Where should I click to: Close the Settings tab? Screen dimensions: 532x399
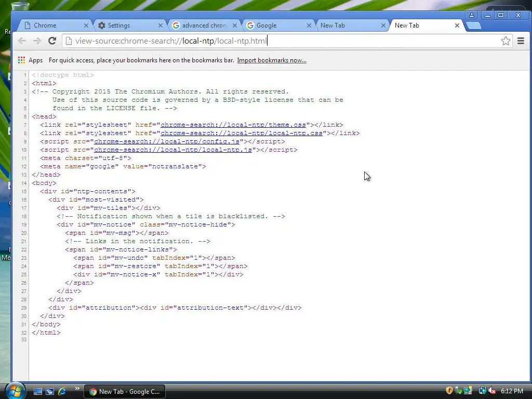[x=161, y=25]
